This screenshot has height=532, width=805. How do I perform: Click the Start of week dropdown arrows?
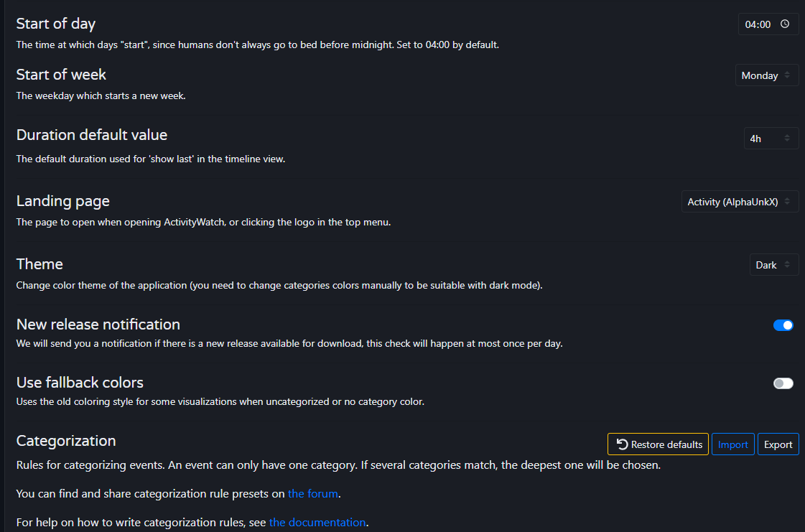click(787, 75)
